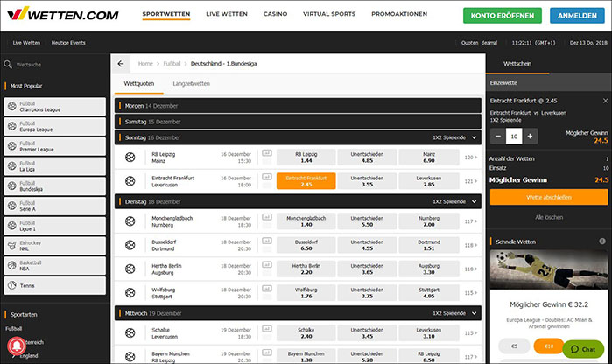The width and height of the screenshot is (612, 364).
Task: Select Wettquoten tab
Action: 139,83
